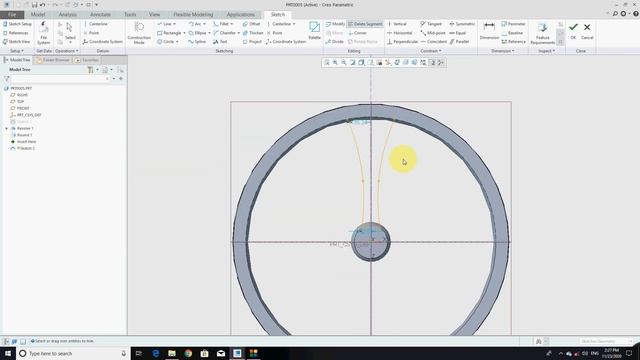
Task: Select the Arc sketch tool
Action: point(195,24)
